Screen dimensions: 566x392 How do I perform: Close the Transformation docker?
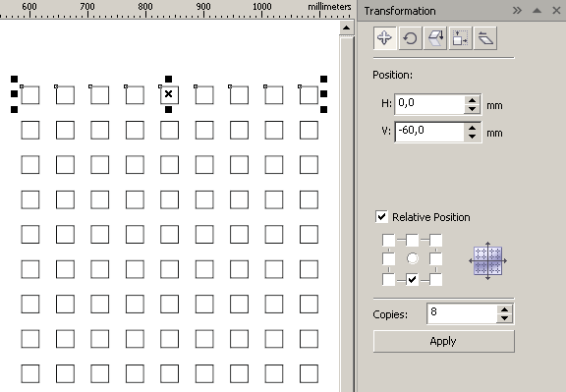(x=556, y=11)
